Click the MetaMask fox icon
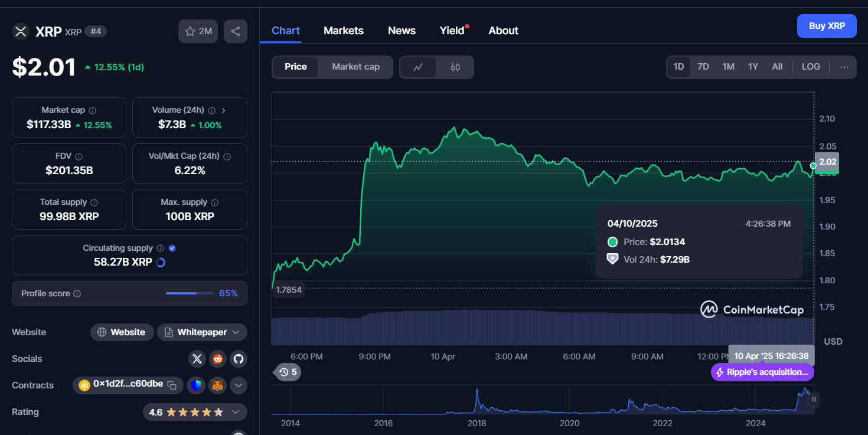The height and width of the screenshot is (435, 868). click(218, 385)
